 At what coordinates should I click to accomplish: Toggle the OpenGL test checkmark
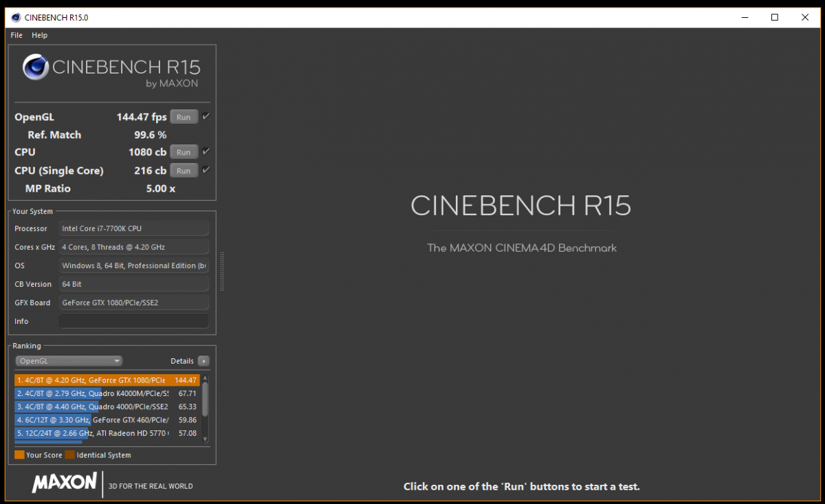point(206,117)
